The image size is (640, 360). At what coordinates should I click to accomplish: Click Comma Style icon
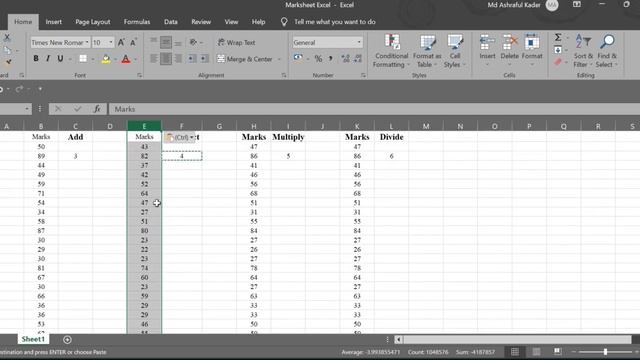[330, 59]
